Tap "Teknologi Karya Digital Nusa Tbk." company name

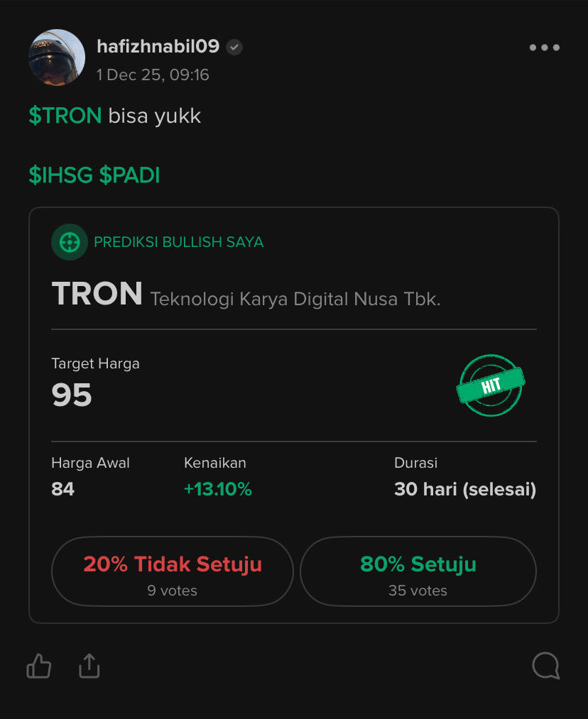pos(295,299)
